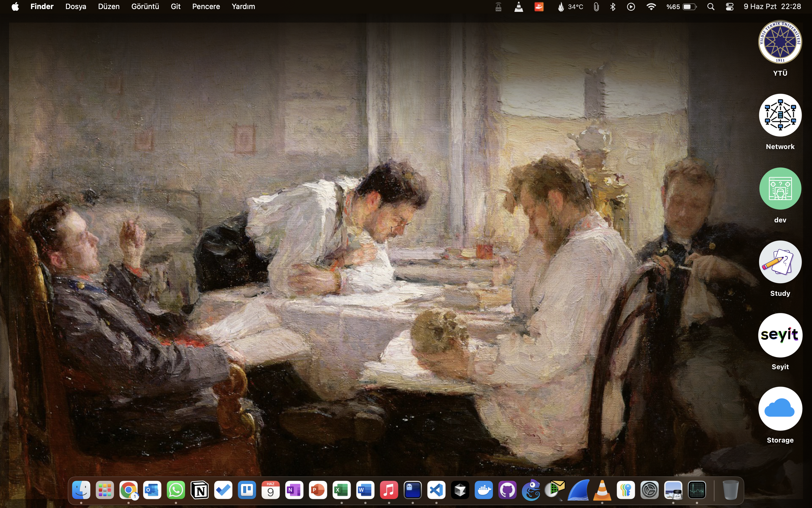Open the chameleon icon app
This screenshot has width=812, height=508.
[x=531, y=490]
